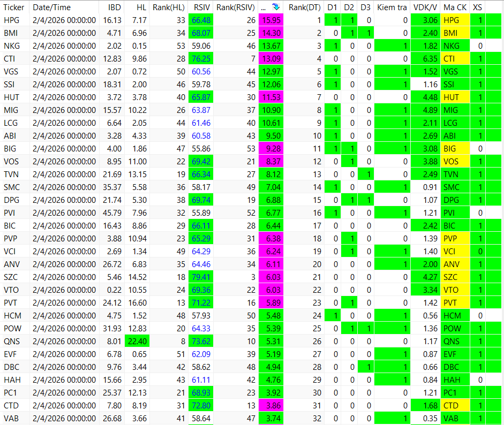The width and height of the screenshot is (504, 425).
Task: Click the Rank(DT) column header
Action: pyautogui.click(x=304, y=7)
